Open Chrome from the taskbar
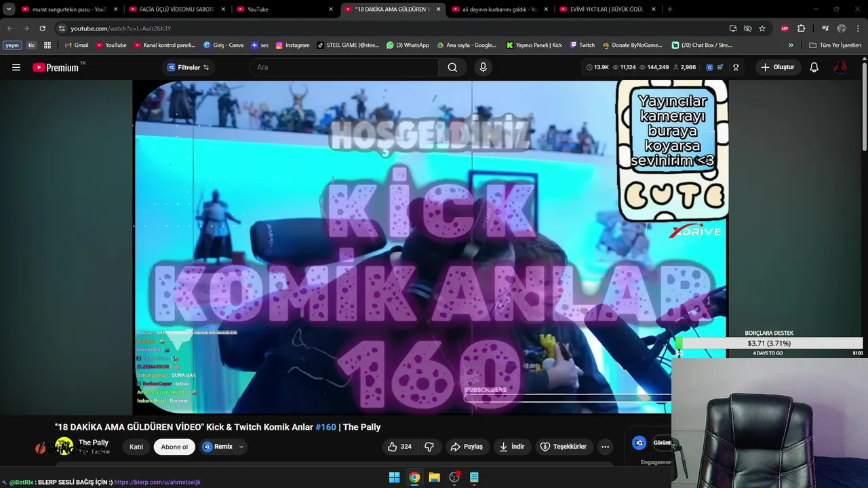868x488 pixels. [414, 477]
